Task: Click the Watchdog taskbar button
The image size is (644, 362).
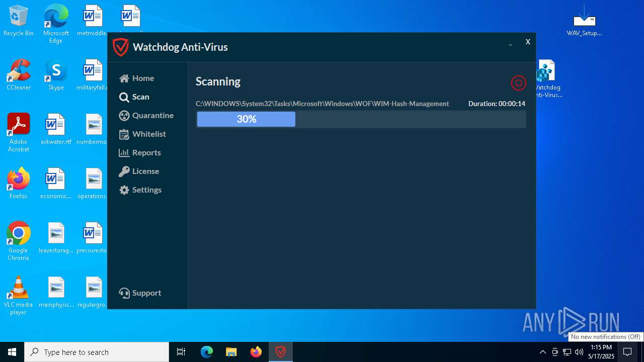Action: coord(281,352)
